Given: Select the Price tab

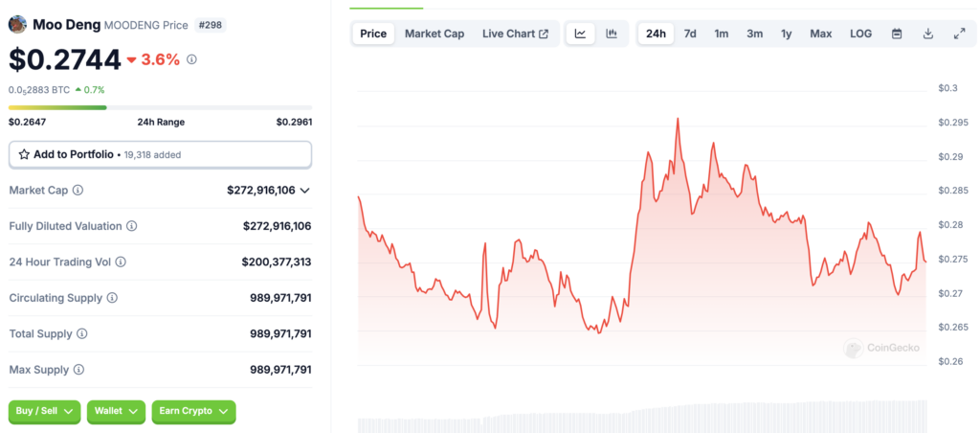Looking at the screenshot, I should point(373,34).
